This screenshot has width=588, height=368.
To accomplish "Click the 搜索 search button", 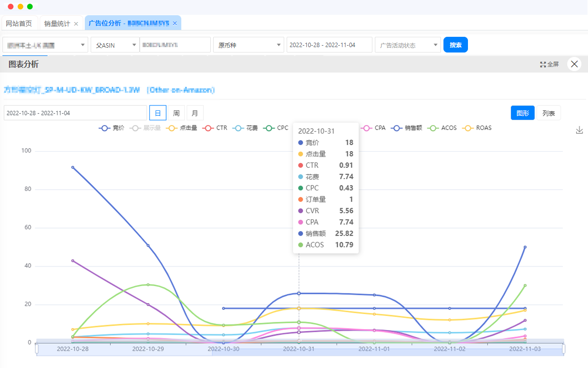I will (x=456, y=45).
